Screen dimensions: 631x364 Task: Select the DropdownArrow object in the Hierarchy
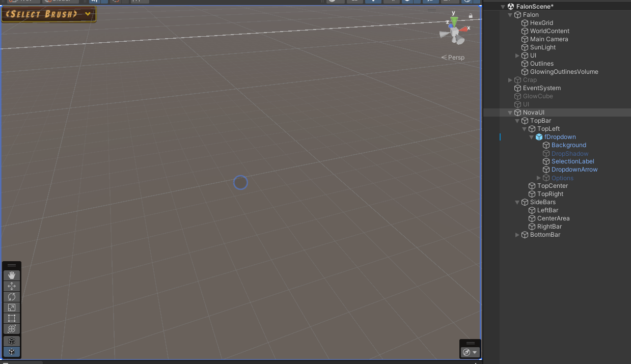[x=574, y=170]
